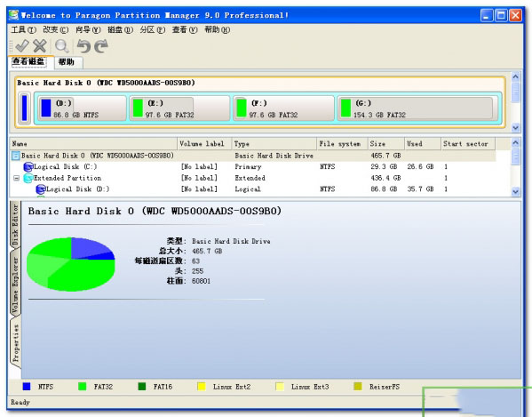Collapse the Extended Partition tree node
The height and width of the screenshot is (417, 532).
click(x=16, y=178)
